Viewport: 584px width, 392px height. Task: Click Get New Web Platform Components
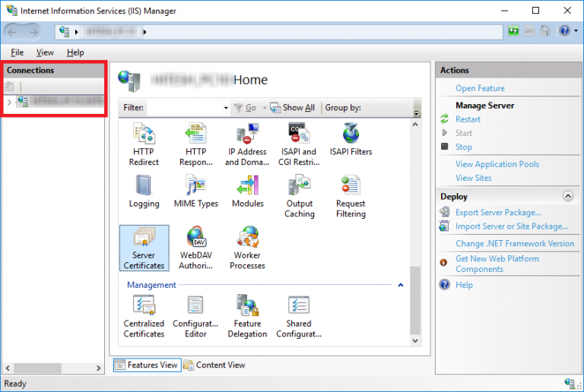(497, 264)
